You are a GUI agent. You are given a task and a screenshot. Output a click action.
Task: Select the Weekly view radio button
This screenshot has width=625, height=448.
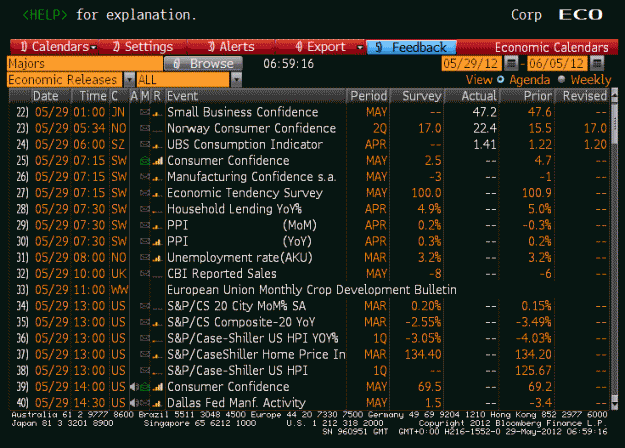tap(562, 79)
